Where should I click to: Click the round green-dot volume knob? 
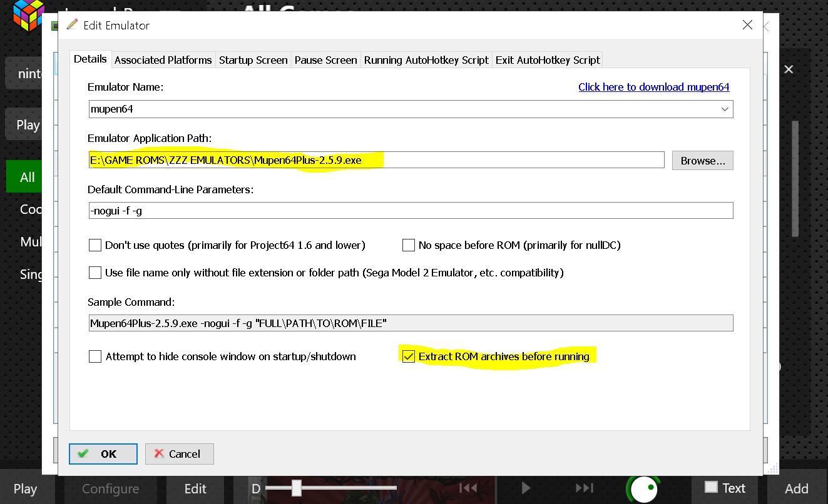(x=644, y=489)
